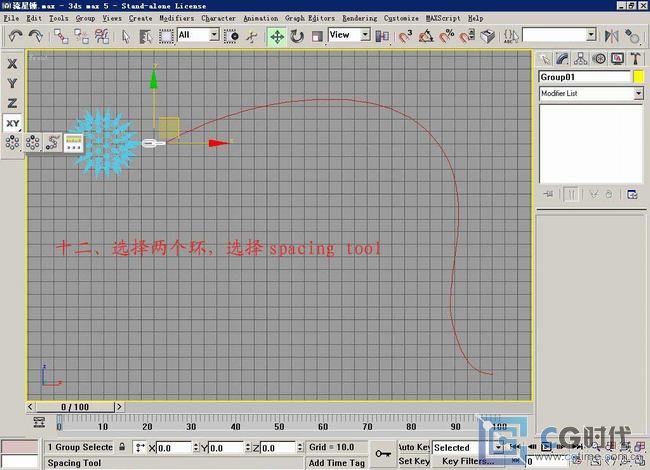Click the time slider 0/100 handle
This screenshot has height=470, width=650.
[75, 407]
